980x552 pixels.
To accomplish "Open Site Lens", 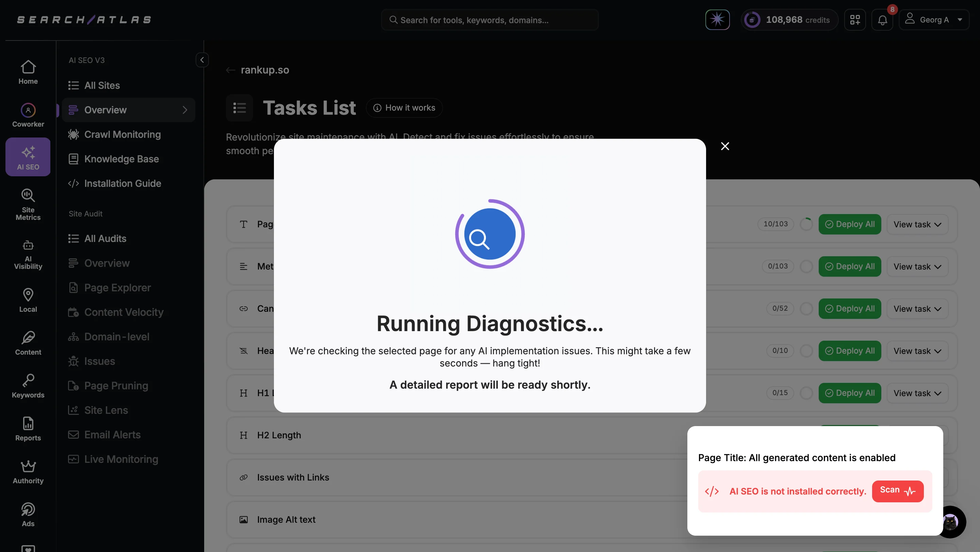I will 128,410.
